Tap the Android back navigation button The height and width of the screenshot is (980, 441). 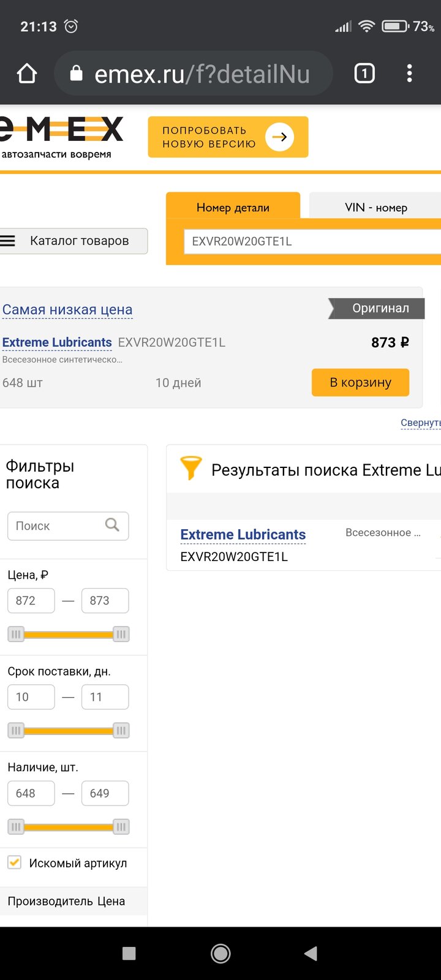pyautogui.click(x=311, y=953)
